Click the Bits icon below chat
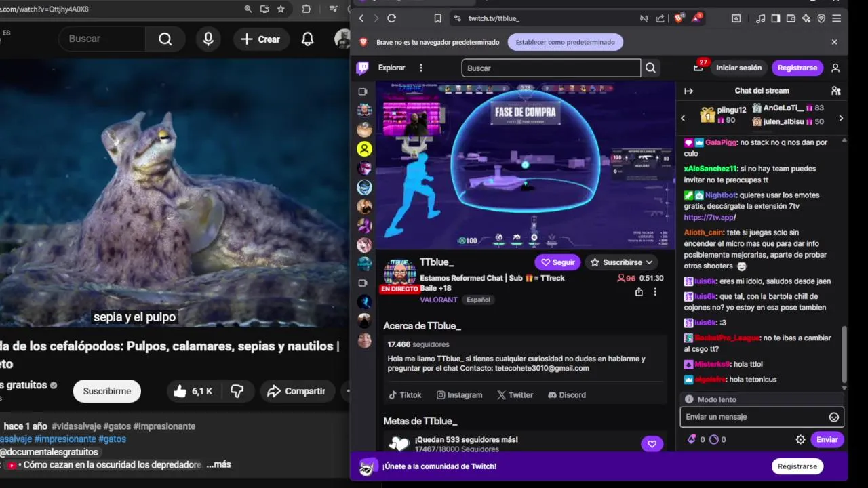The width and height of the screenshot is (868, 488). (x=692, y=439)
